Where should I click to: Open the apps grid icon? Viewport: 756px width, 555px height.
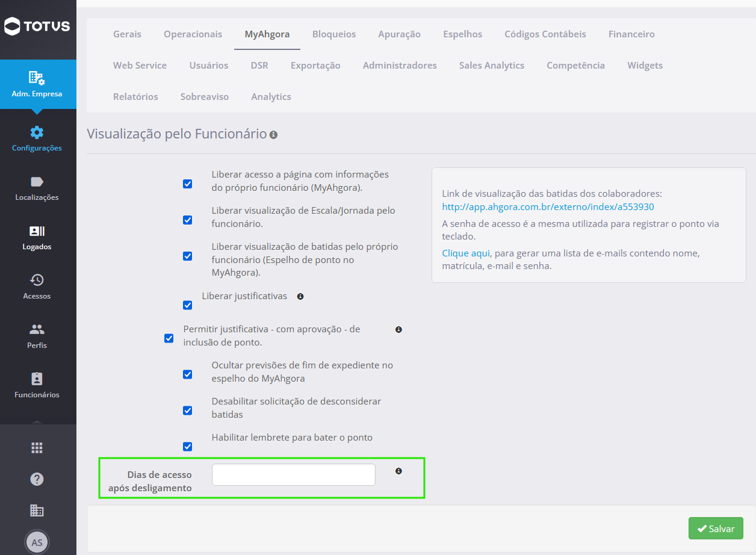coord(37,448)
